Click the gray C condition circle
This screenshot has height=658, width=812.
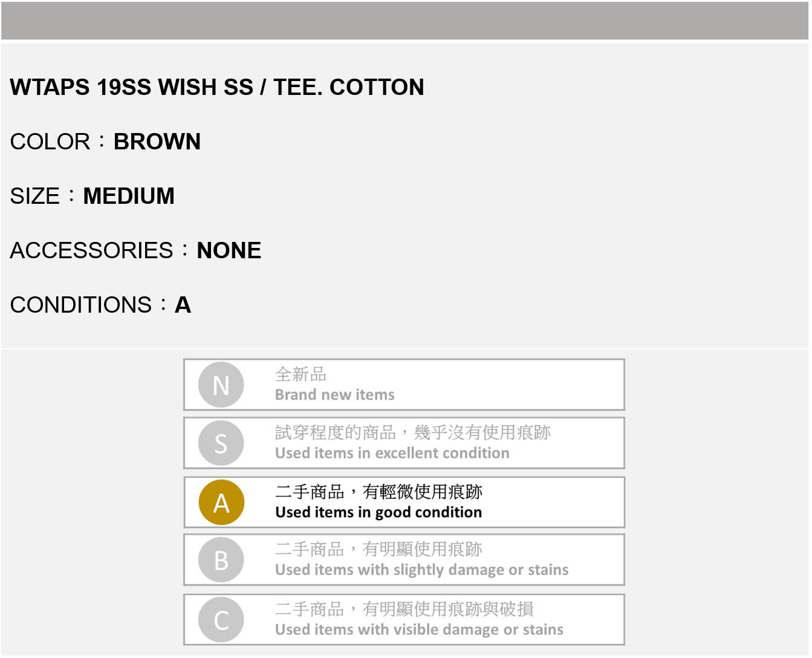(x=221, y=620)
